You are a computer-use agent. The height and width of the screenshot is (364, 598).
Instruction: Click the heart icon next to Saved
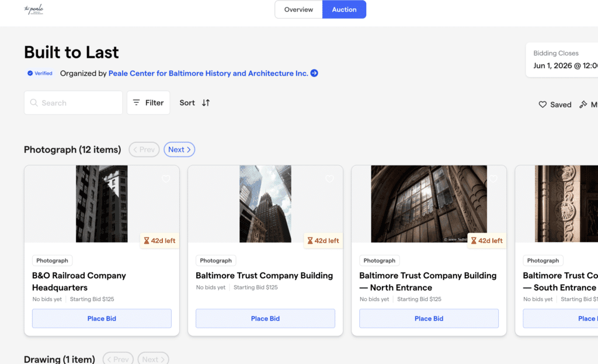pyautogui.click(x=543, y=104)
